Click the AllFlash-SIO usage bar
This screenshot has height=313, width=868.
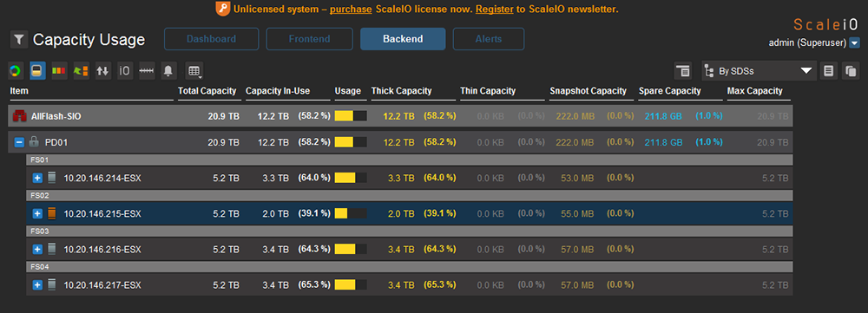[351, 116]
